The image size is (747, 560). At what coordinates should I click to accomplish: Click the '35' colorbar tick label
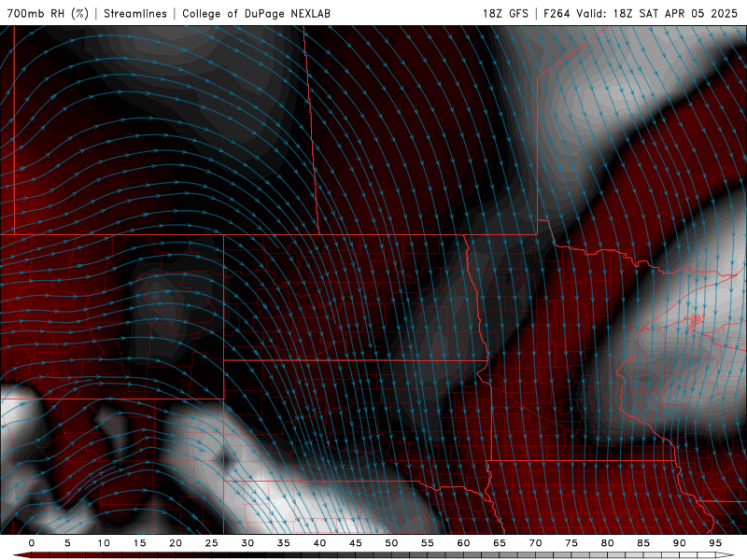284,543
